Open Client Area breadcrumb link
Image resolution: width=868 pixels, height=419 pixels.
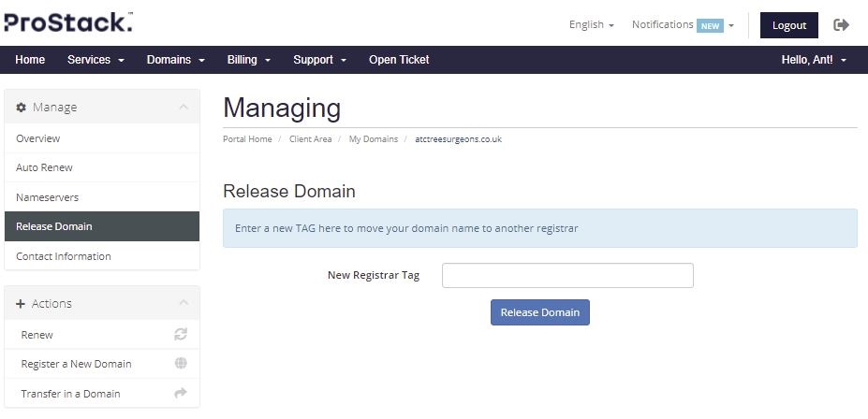pyautogui.click(x=311, y=139)
